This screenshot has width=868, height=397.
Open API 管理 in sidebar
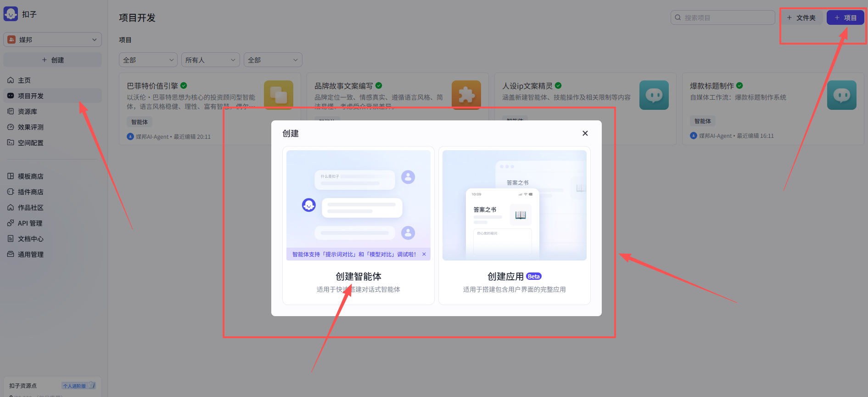pos(52,223)
